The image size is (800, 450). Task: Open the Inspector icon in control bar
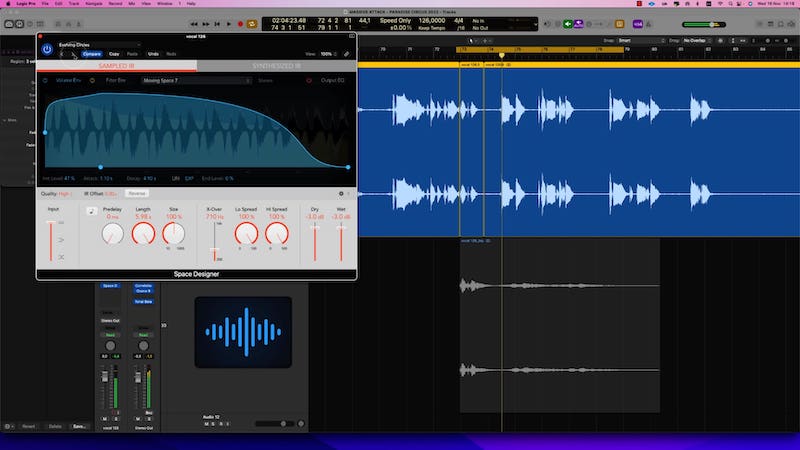click(x=19, y=24)
